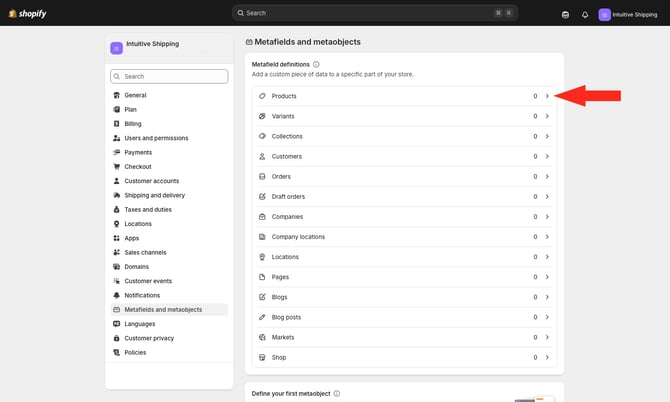Open the Blog posts metafield row
Viewport: 670px width, 402px height.
click(x=404, y=317)
